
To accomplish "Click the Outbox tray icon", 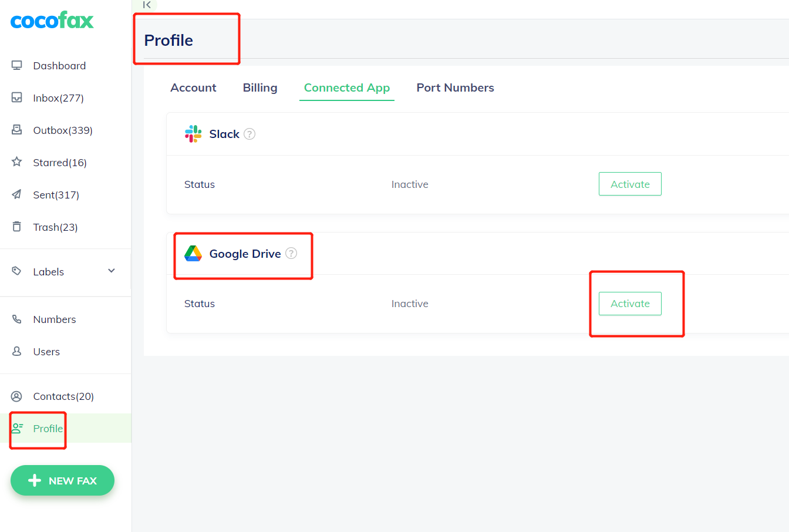I will coord(17,130).
